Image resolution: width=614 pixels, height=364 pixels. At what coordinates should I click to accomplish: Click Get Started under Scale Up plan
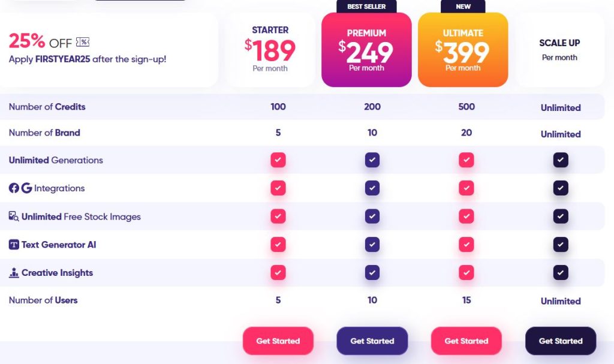click(x=561, y=341)
